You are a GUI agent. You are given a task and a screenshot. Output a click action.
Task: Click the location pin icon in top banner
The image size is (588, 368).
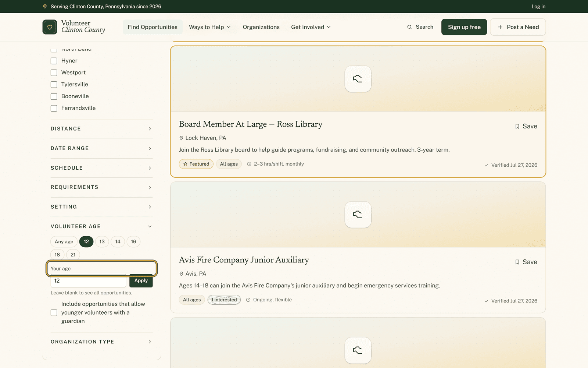coord(45,7)
